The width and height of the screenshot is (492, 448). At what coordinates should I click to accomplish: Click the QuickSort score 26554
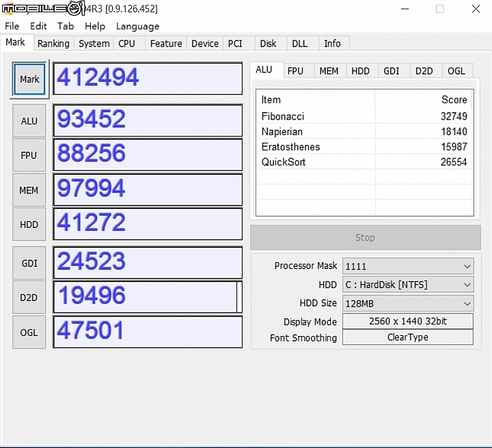pos(454,162)
